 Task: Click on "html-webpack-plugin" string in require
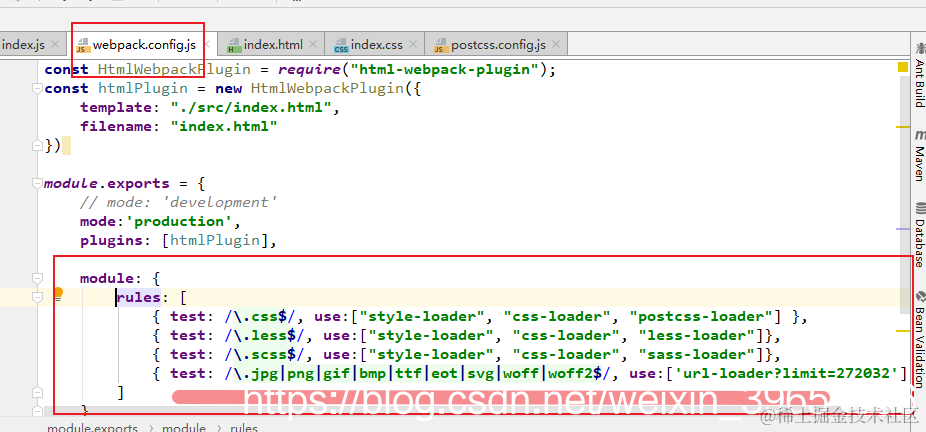click(x=446, y=70)
